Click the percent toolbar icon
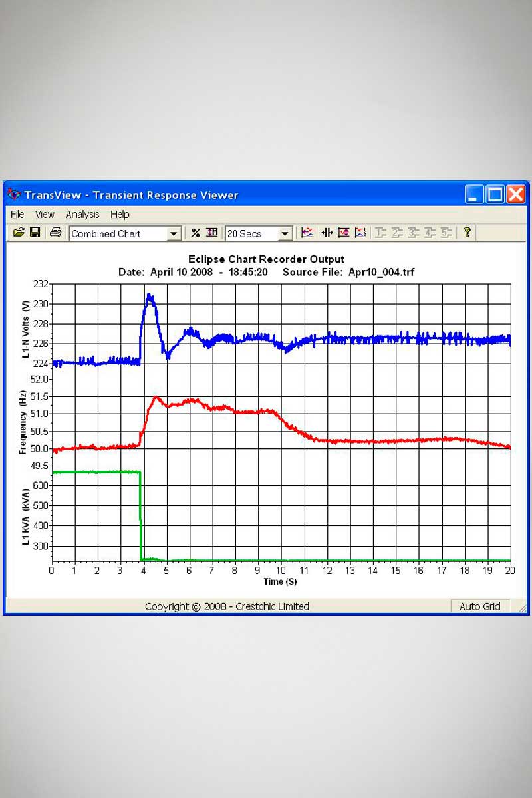The image size is (532, 798). click(196, 233)
